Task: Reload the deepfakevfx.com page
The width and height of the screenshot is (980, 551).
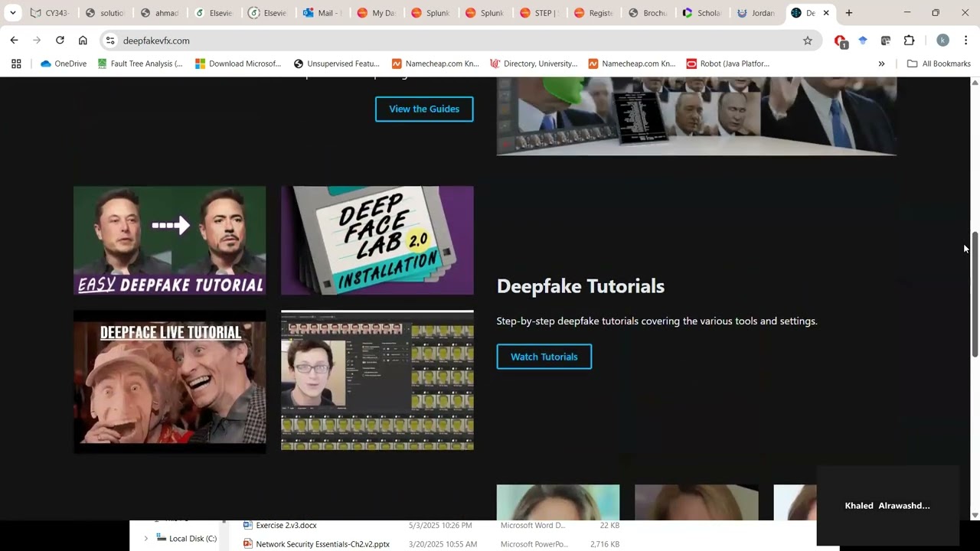Action: click(x=60, y=41)
